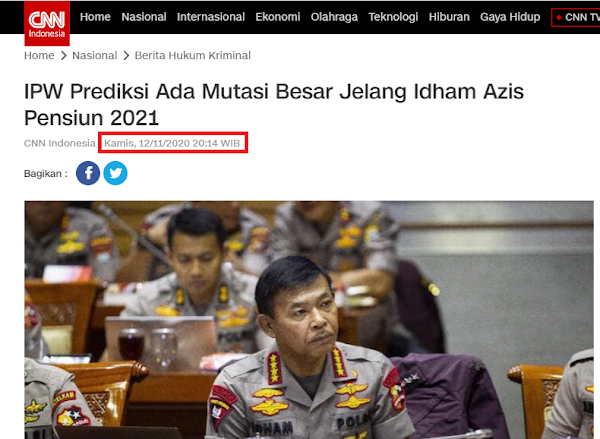600x439 pixels.
Task: Click Nasional breadcrumb link
Action: tap(95, 55)
